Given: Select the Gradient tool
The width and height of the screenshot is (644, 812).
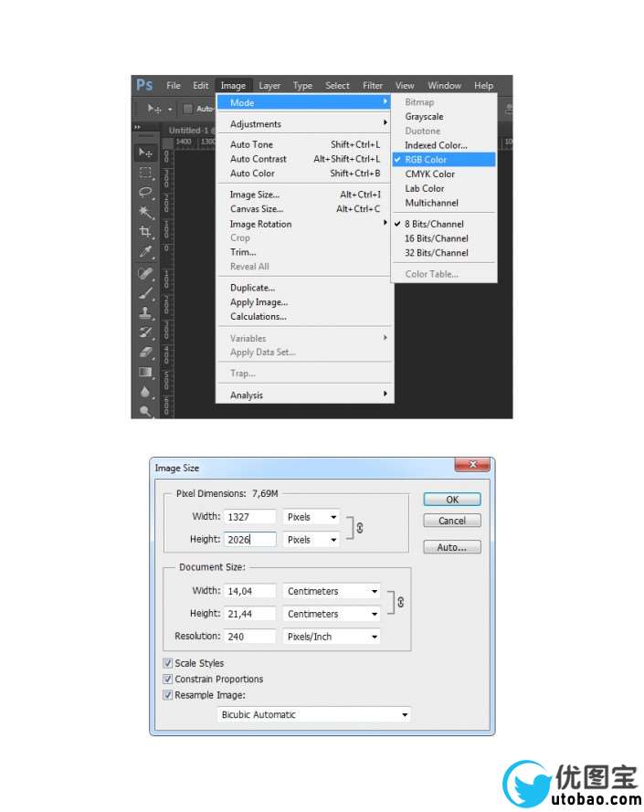Looking at the screenshot, I should pos(145,372).
